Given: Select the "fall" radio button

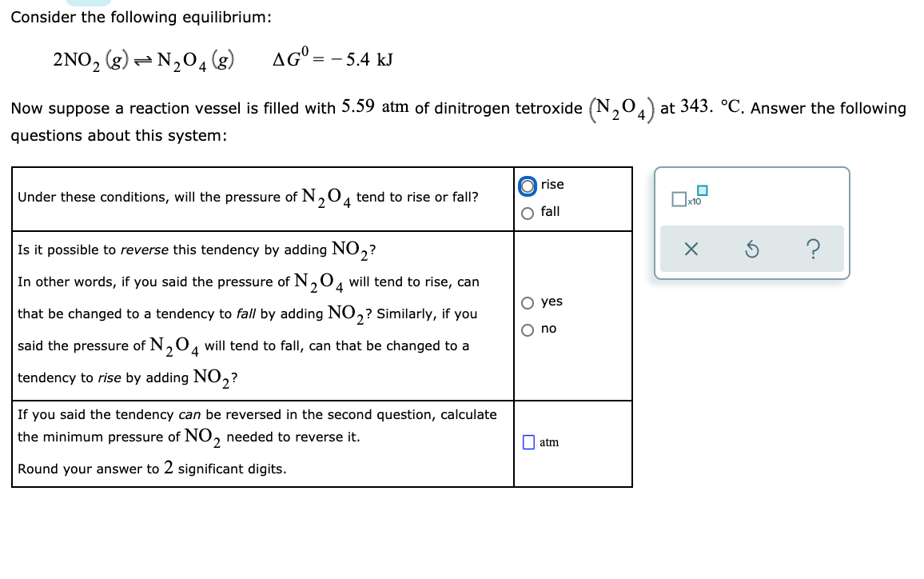Looking at the screenshot, I should tap(527, 211).
